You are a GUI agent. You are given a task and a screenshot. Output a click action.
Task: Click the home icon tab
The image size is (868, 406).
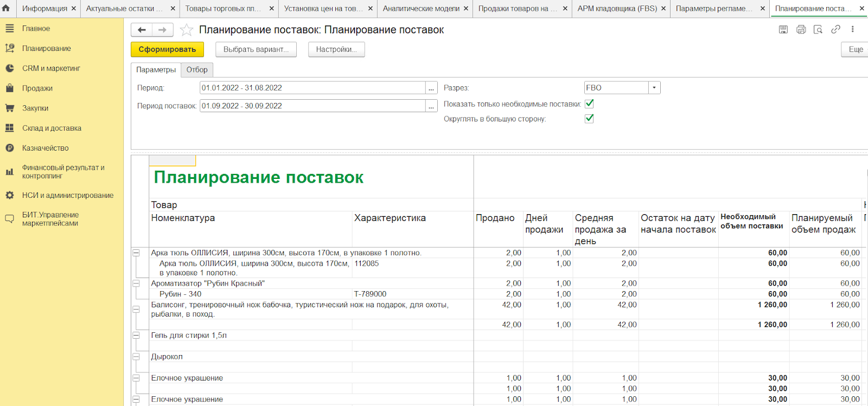point(7,8)
